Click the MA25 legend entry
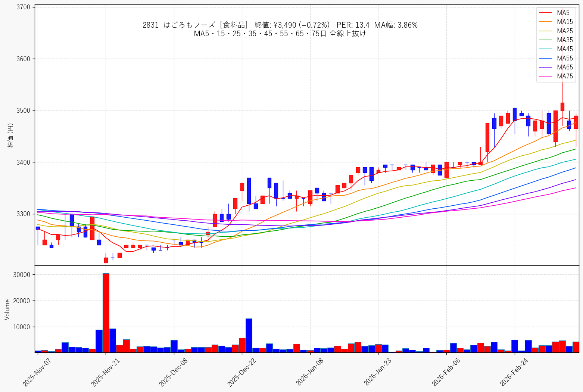This screenshot has width=583, height=392. pos(555,31)
